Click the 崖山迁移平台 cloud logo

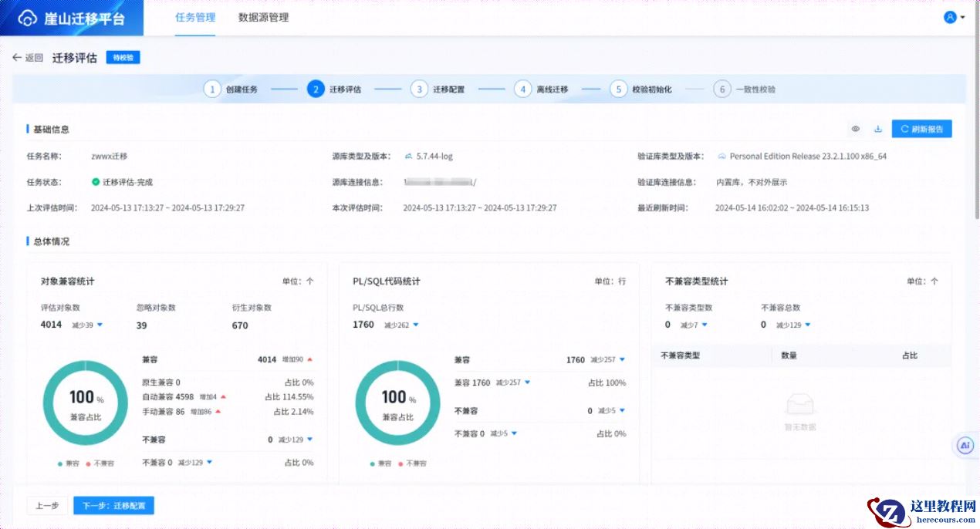pyautogui.click(x=28, y=19)
